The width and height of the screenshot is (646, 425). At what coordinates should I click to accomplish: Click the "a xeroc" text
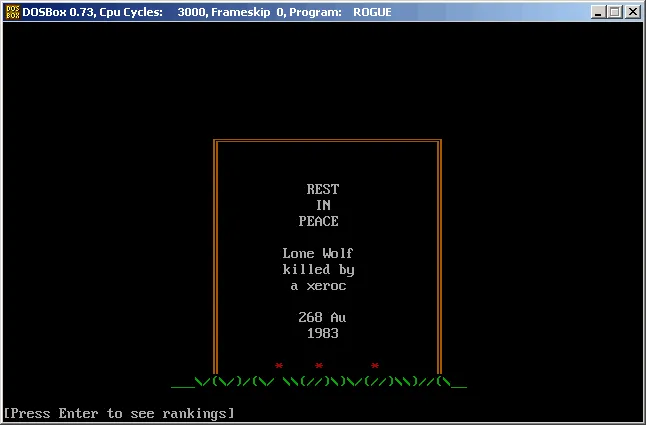tap(318, 285)
